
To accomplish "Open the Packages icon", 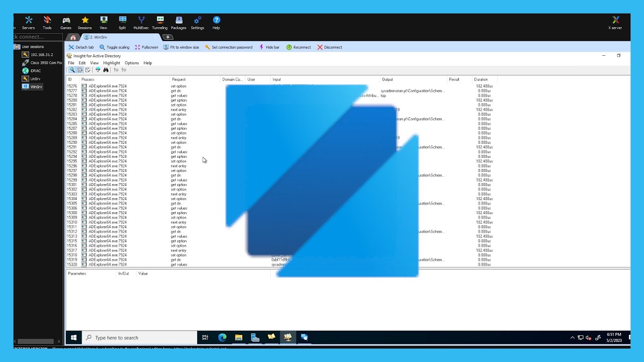I will pos(179,23).
